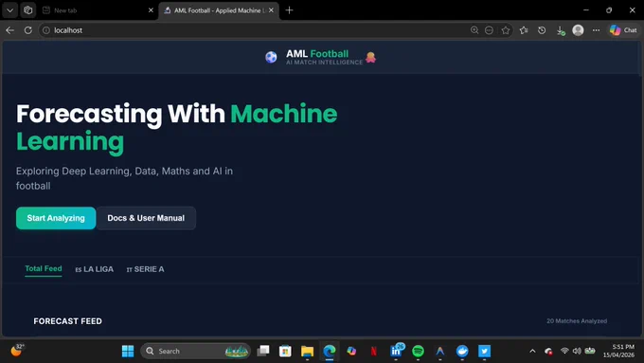Open the browser profile avatar

tap(578, 30)
